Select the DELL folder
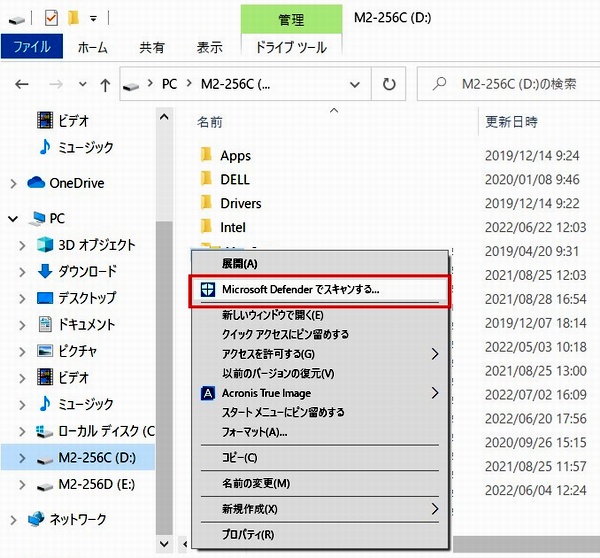The width and height of the screenshot is (600, 558). (225, 179)
